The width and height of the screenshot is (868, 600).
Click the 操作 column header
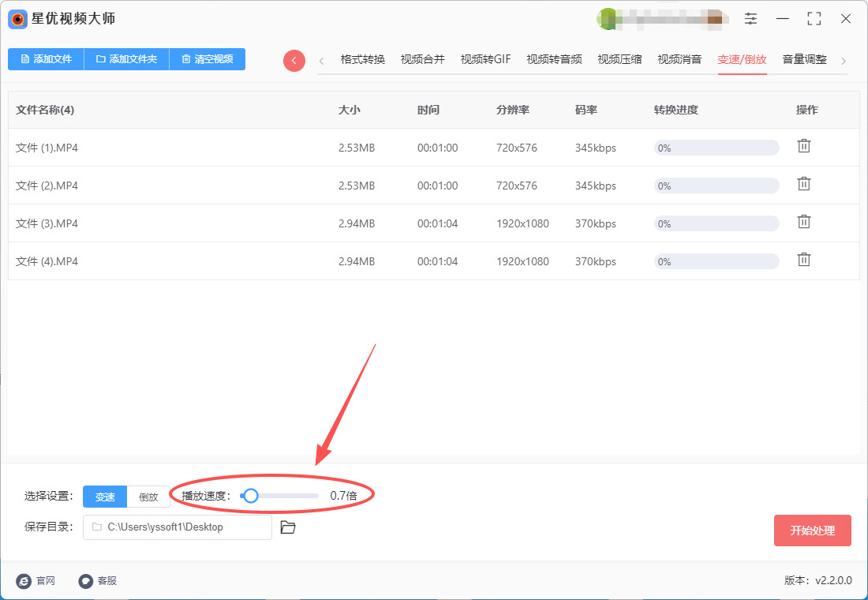pos(806,111)
